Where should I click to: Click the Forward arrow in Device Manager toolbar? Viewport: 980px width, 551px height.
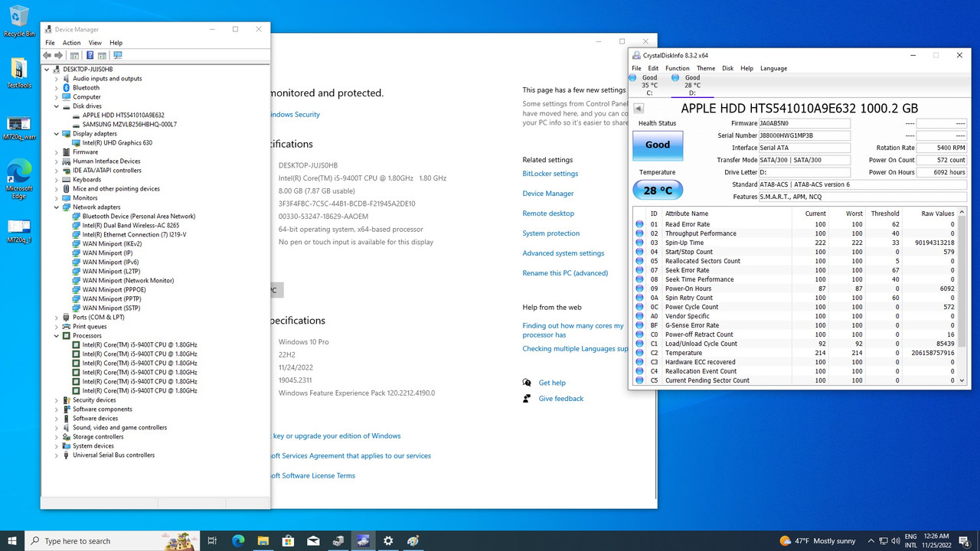pyautogui.click(x=58, y=55)
